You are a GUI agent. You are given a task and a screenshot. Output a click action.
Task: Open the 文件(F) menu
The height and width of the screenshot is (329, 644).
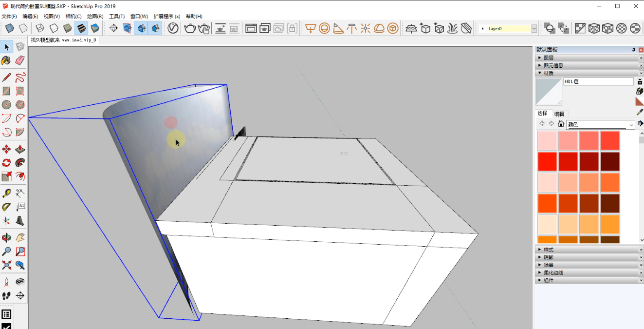[x=9, y=16]
